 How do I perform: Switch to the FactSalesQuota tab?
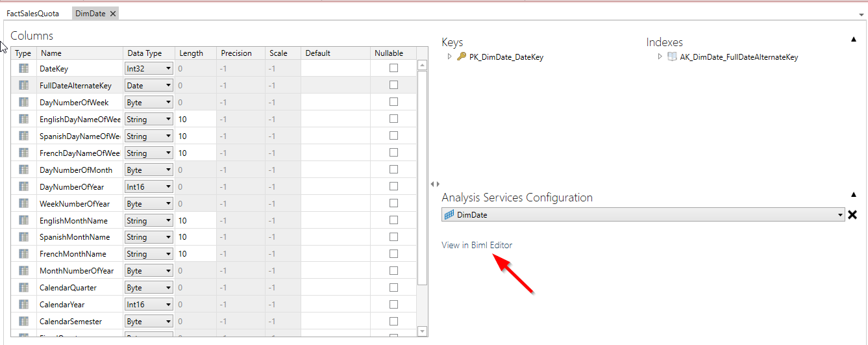[32, 14]
